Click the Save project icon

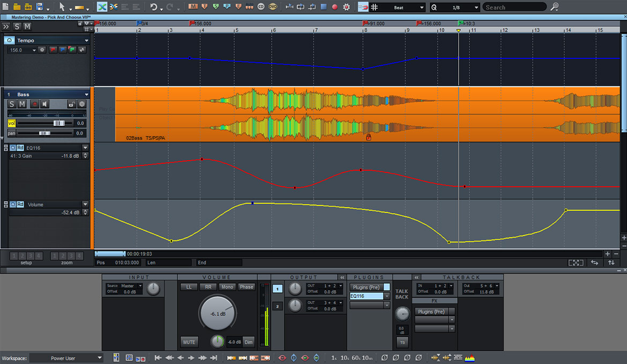(39, 6)
